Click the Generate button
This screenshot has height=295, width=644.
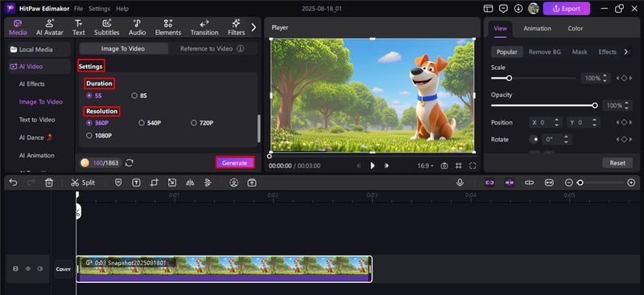point(235,162)
